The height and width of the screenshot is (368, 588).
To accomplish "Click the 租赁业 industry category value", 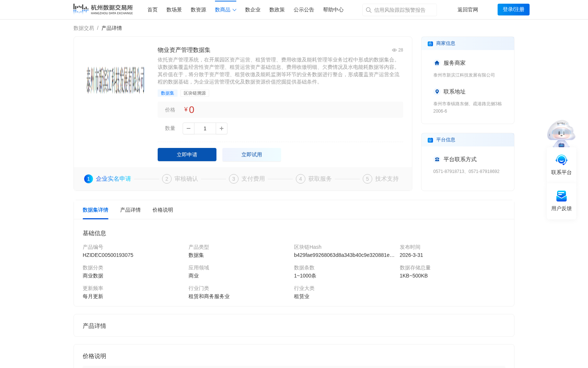I will (302, 296).
